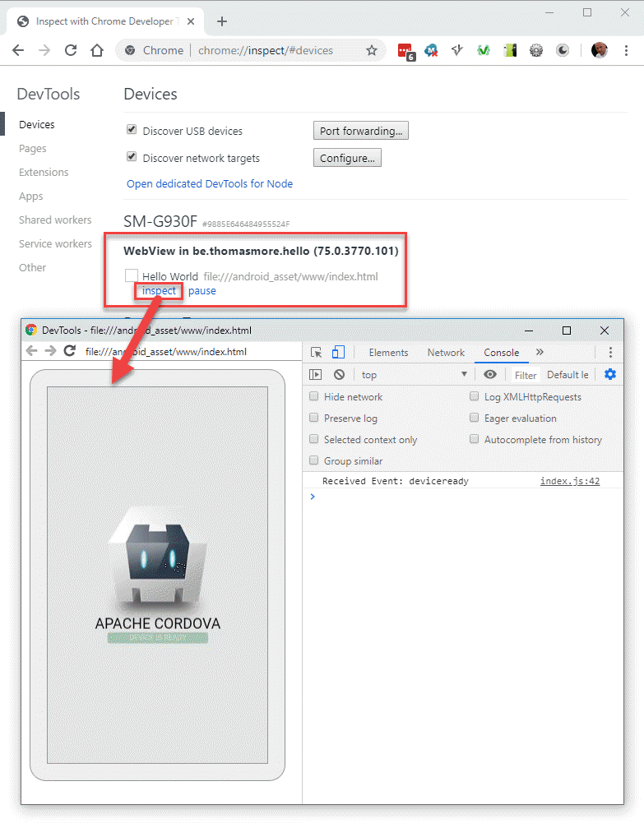Click the Chrome address bar URL
Image resolution: width=644 pixels, height=823 pixels.
[265, 50]
